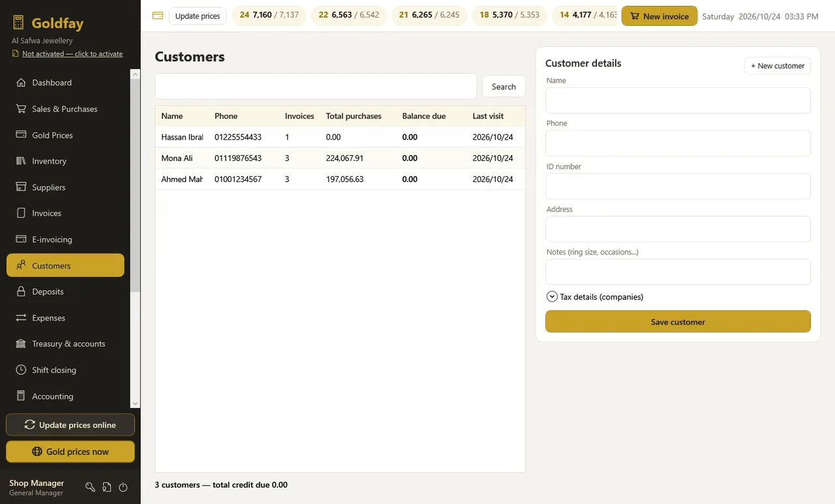Viewport: 835px width, 504px height.
Task: Click the key icon beside Shop Manager
Action: click(91, 487)
